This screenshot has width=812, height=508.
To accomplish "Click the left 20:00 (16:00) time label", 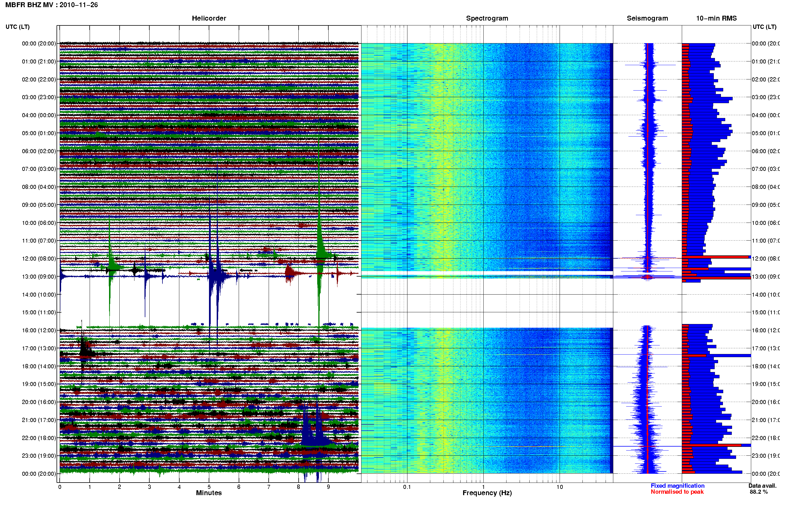I will (39, 402).
